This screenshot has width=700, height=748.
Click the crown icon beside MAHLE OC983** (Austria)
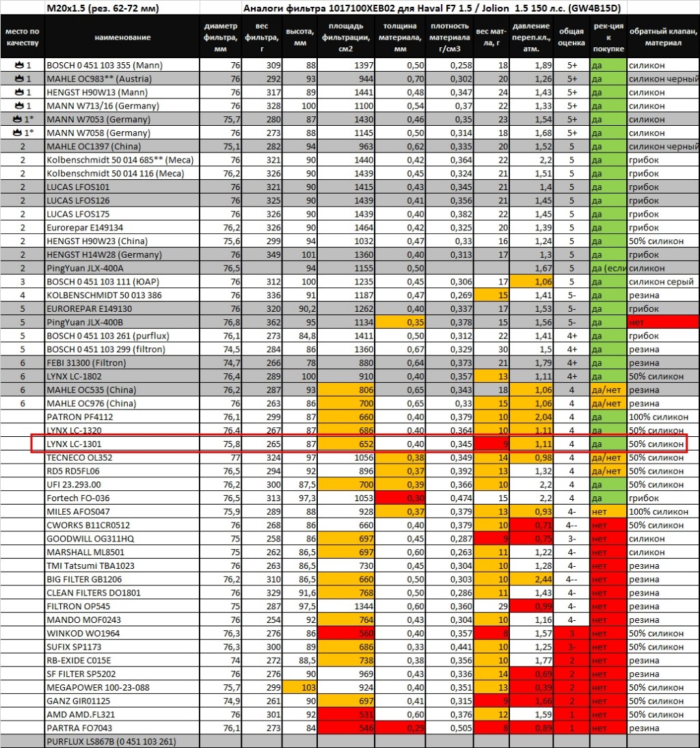(x=19, y=78)
